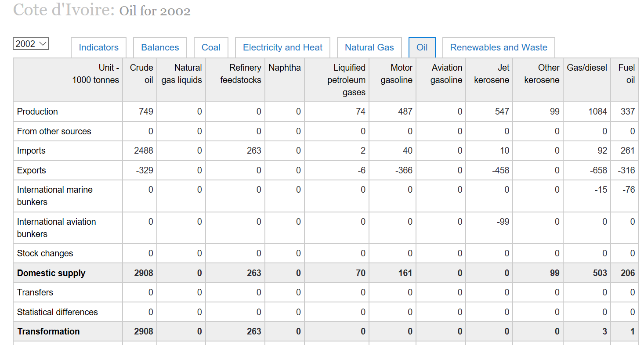Open the Natural Gas tab
The image size is (644, 345).
tap(369, 47)
